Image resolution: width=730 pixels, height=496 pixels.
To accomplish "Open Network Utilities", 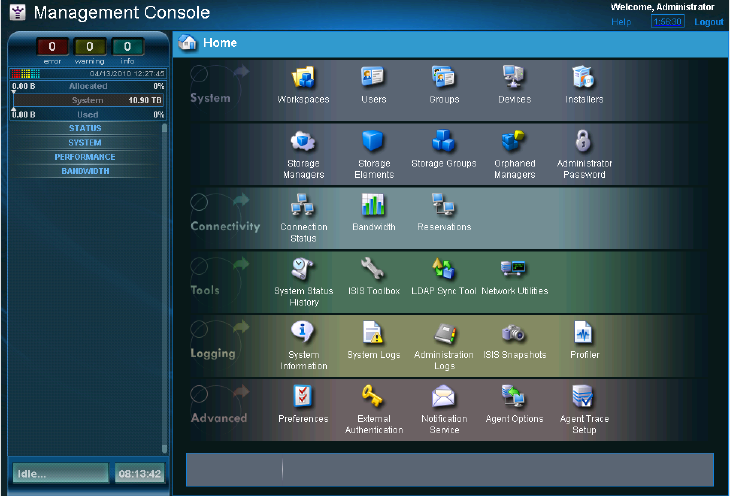I will (x=514, y=269).
